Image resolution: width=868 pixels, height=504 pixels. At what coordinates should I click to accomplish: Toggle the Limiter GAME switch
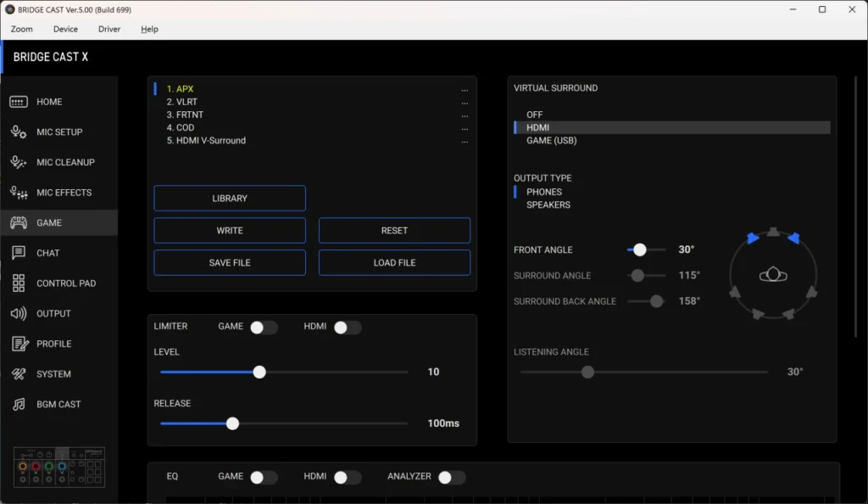pyautogui.click(x=264, y=327)
